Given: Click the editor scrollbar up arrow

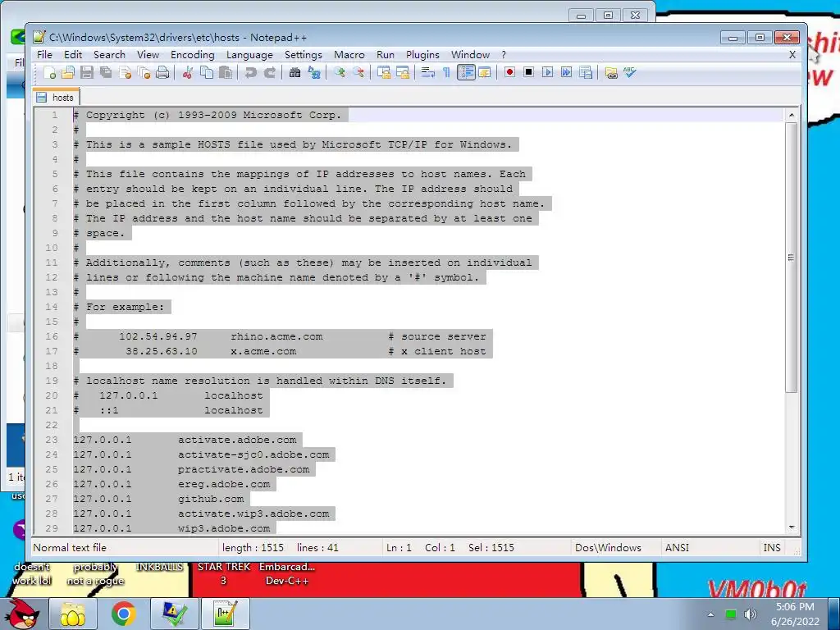Looking at the screenshot, I should [x=792, y=115].
